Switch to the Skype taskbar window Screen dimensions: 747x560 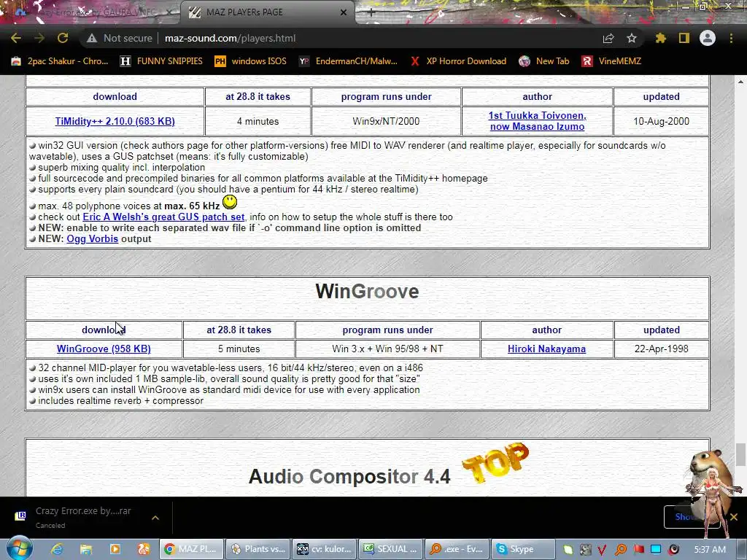(522, 549)
